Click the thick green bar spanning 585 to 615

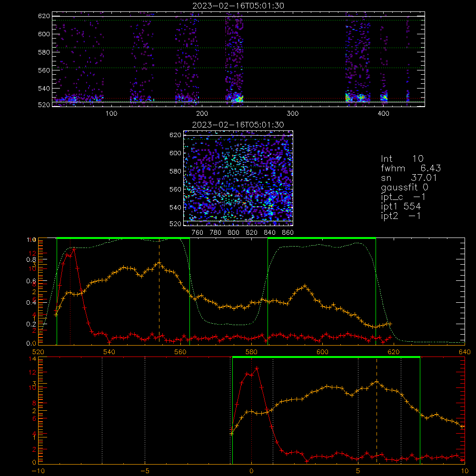click(x=322, y=238)
